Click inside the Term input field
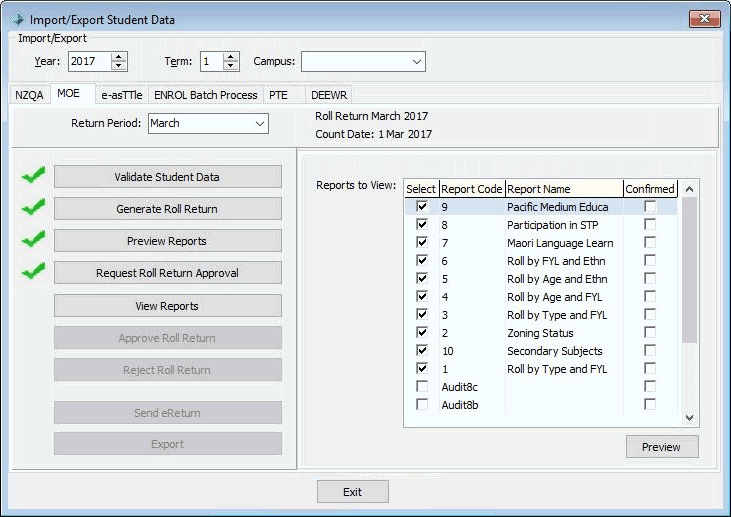The width and height of the screenshot is (731, 517). 212,62
